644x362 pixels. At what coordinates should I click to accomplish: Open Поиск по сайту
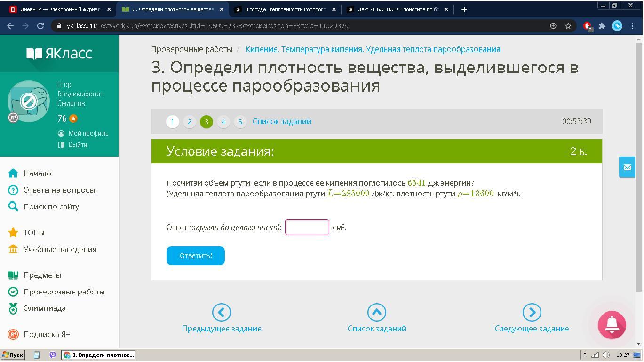pos(51,206)
